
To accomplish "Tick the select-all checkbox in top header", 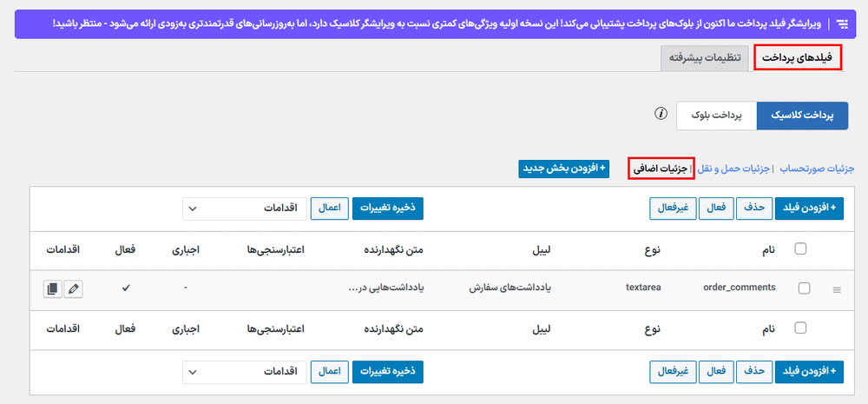I will 800,248.
